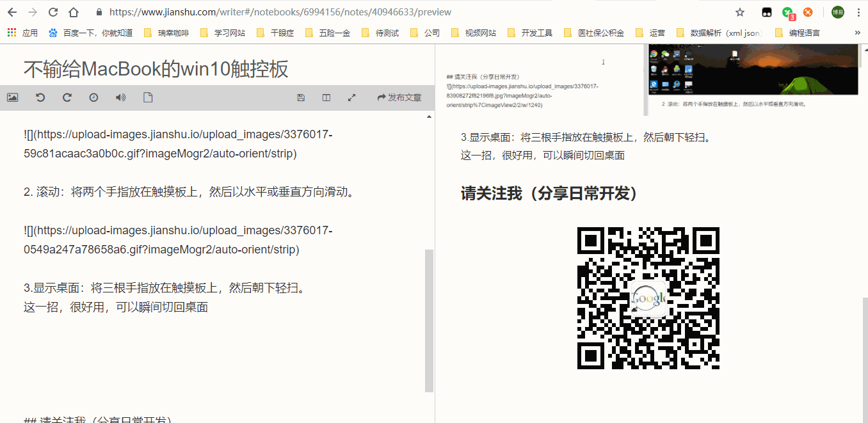Open the 数据解析 (xml json) bookmark folder
This screenshot has width=868, height=423.
click(719, 33)
